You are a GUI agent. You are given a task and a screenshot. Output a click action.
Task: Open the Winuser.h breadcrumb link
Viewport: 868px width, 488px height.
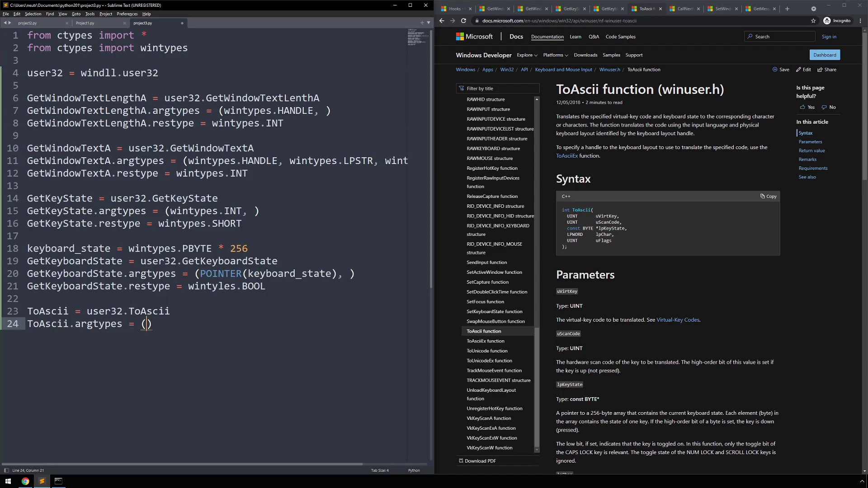click(609, 70)
